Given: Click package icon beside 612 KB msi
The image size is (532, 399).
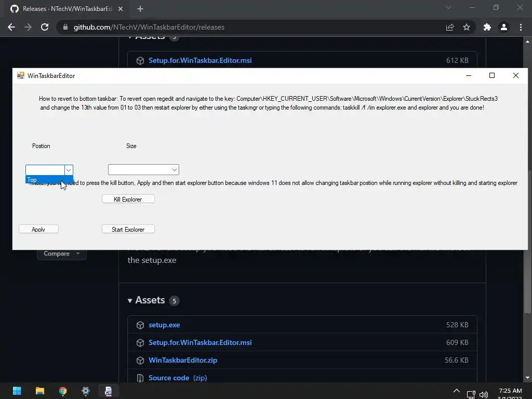Looking at the screenshot, I should [140, 61].
